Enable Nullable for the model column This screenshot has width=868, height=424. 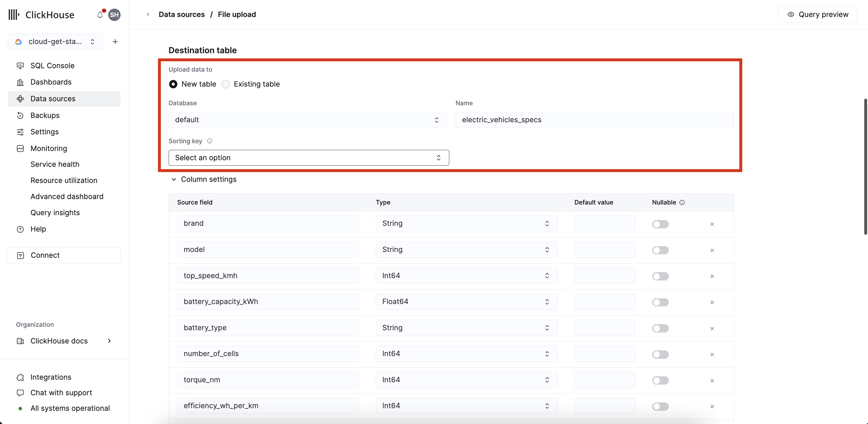click(660, 250)
